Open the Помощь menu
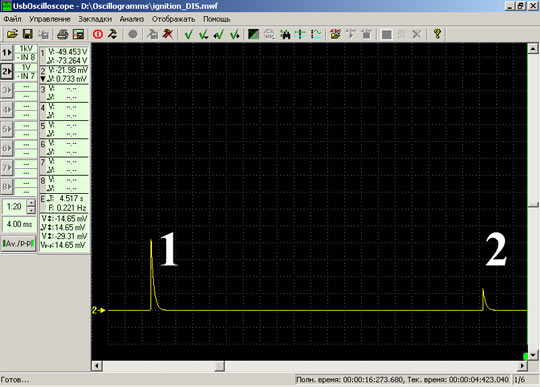This screenshot has height=387, width=540. [x=217, y=19]
